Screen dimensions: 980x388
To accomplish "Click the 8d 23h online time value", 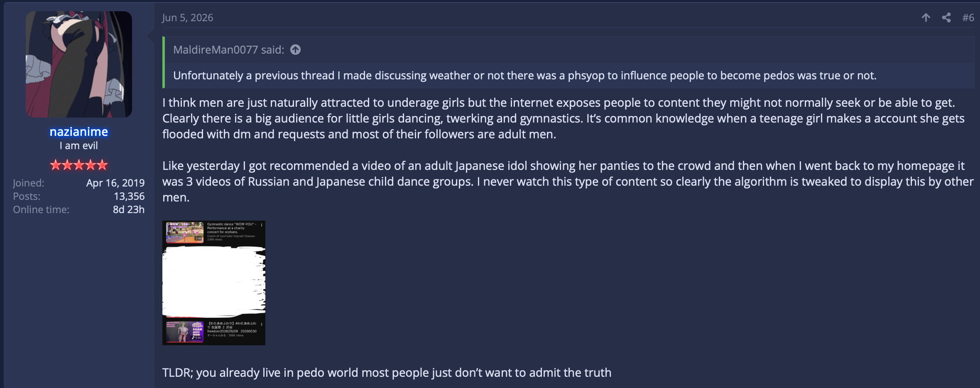I will coord(129,209).
